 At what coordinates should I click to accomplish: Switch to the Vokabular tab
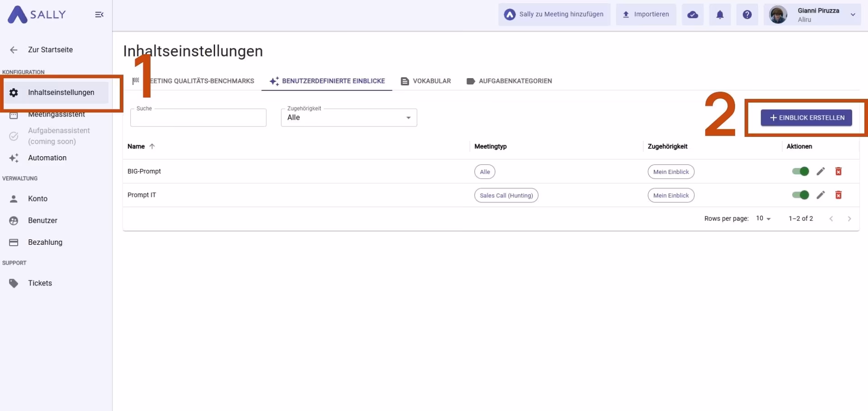426,81
